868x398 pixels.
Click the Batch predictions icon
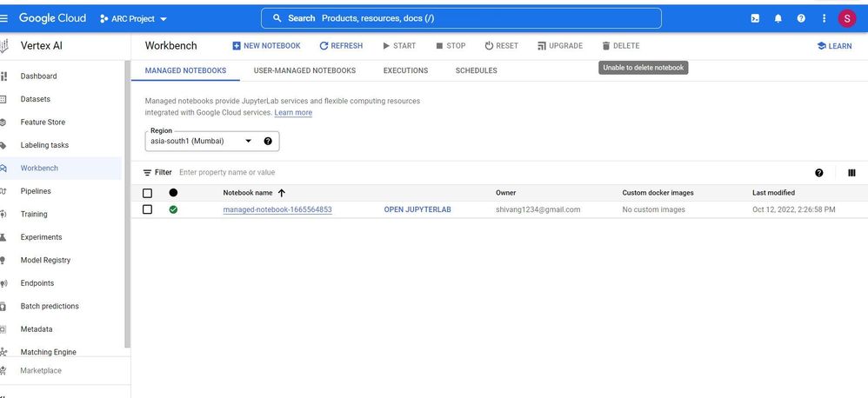click(x=3, y=306)
